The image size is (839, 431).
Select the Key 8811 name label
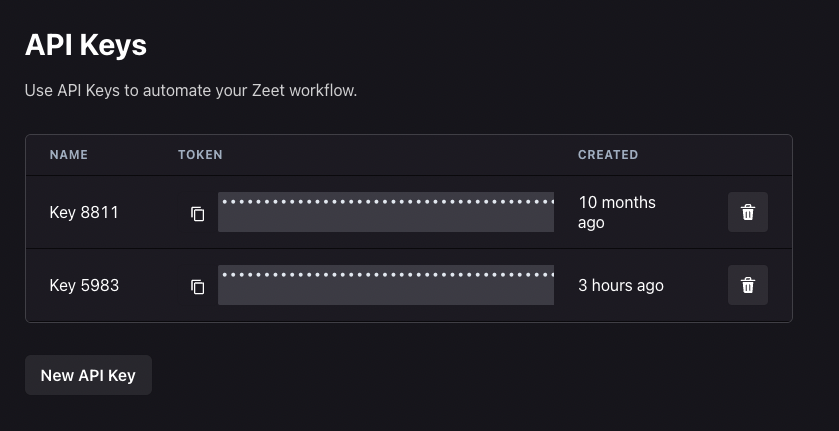(84, 213)
